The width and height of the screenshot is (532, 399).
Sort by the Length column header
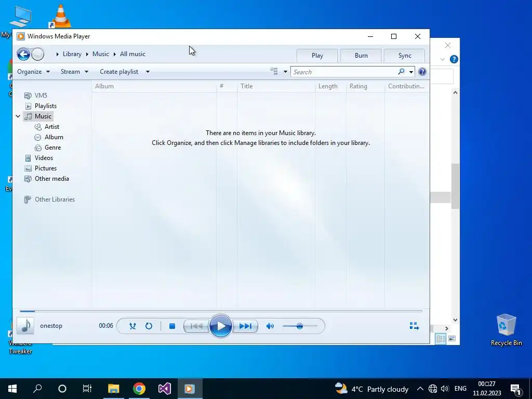click(331, 86)
